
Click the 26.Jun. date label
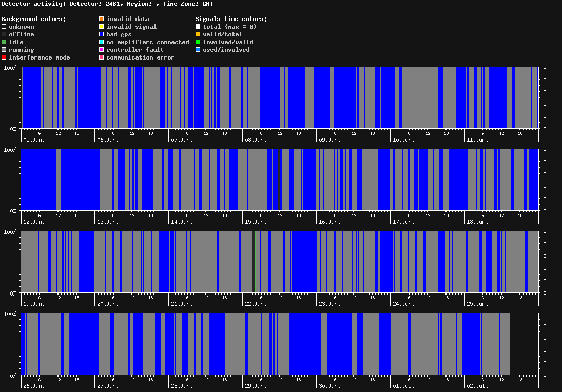pos(34,386)
